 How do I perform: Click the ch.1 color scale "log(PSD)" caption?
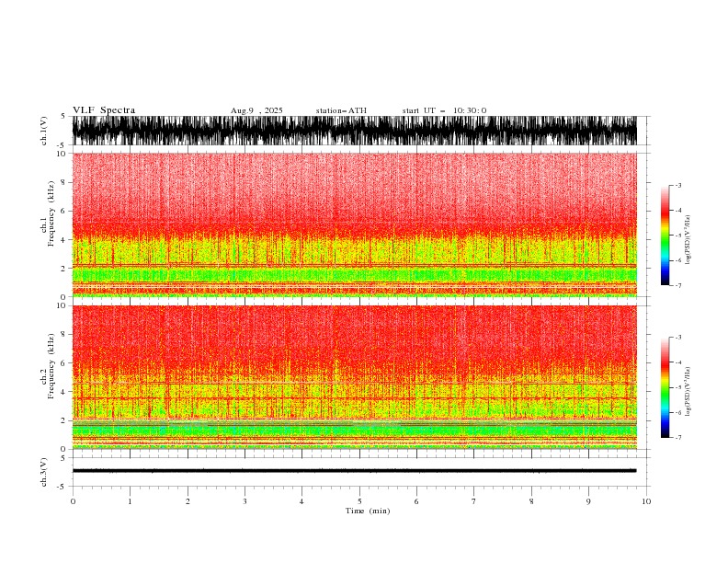click(x=688, y=240)
